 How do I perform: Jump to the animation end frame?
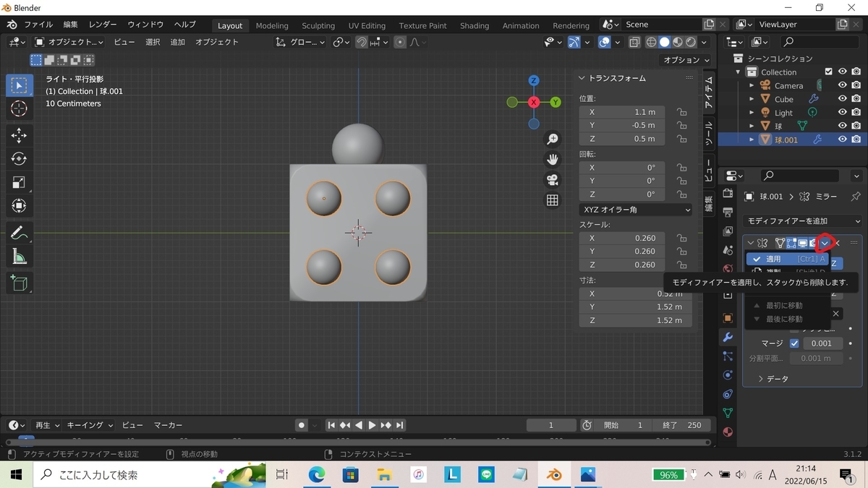pyautogui.click(x=400, y=425)
